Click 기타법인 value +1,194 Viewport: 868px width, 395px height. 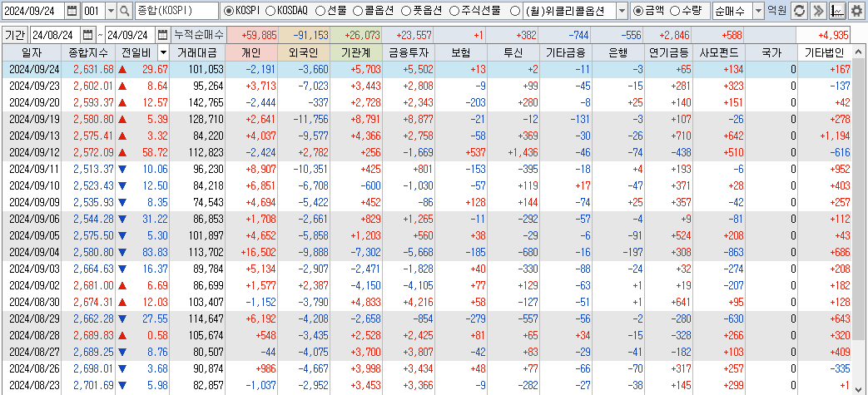[x=834, y=136]
